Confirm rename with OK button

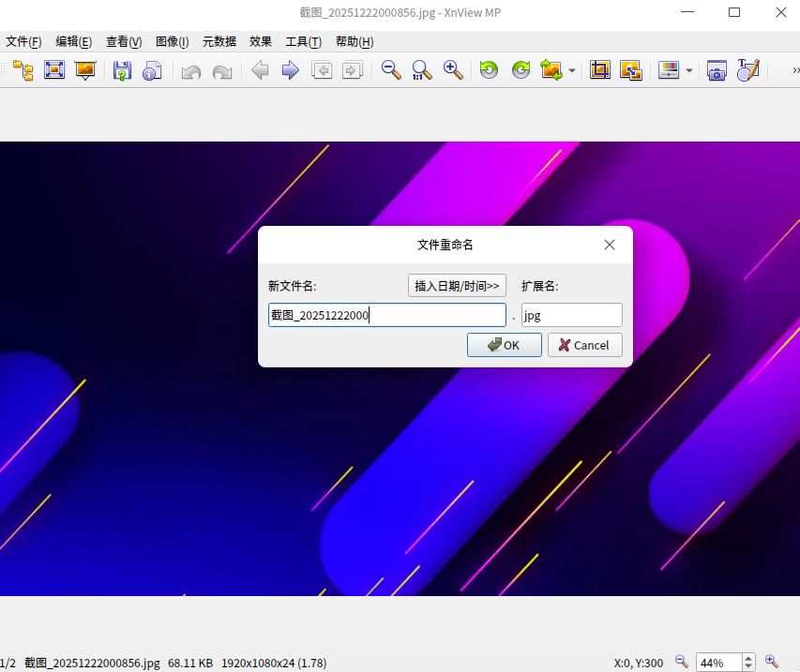coord(504,345)
